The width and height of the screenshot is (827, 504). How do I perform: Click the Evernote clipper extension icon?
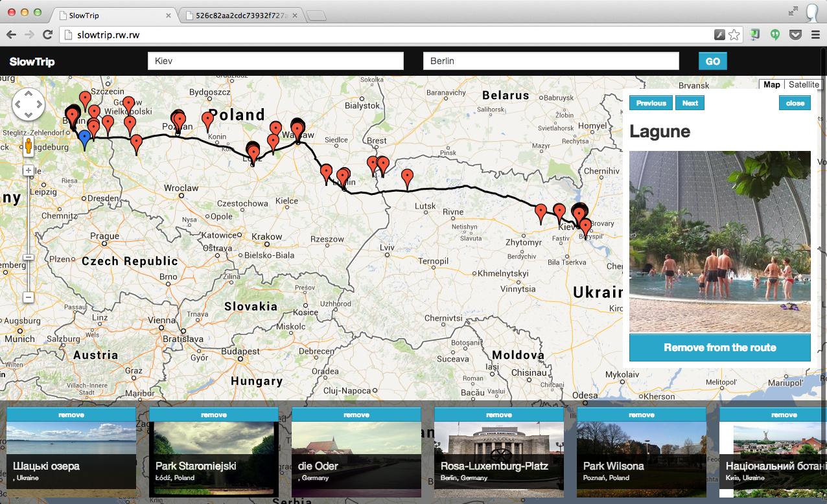coord(755,35)
